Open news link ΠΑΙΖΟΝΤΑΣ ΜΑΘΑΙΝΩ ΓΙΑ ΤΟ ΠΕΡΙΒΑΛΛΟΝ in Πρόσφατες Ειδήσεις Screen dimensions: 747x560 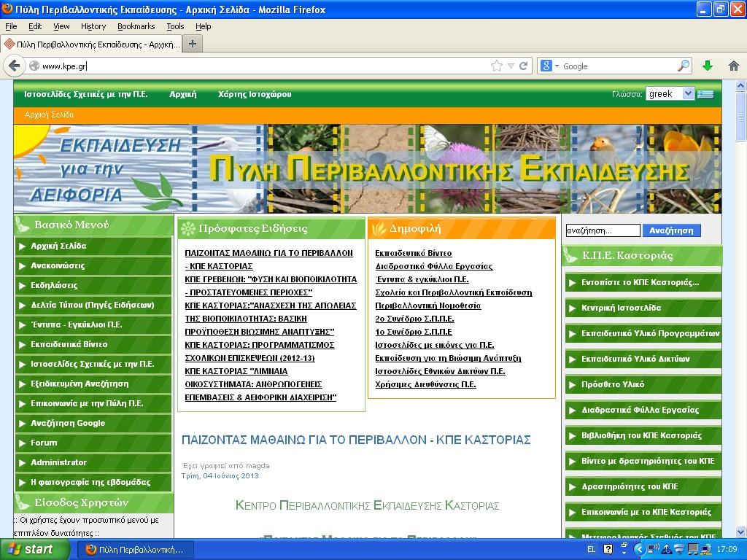(268, 260)
